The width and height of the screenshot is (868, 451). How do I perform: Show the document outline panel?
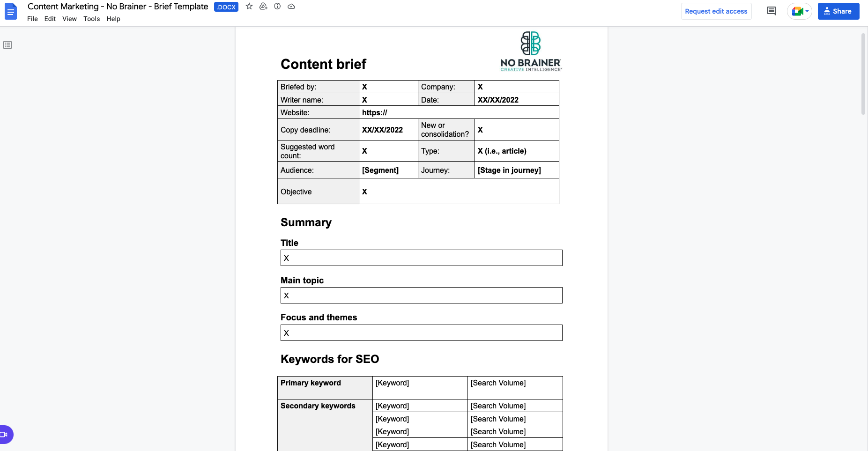tap(7, 45)
